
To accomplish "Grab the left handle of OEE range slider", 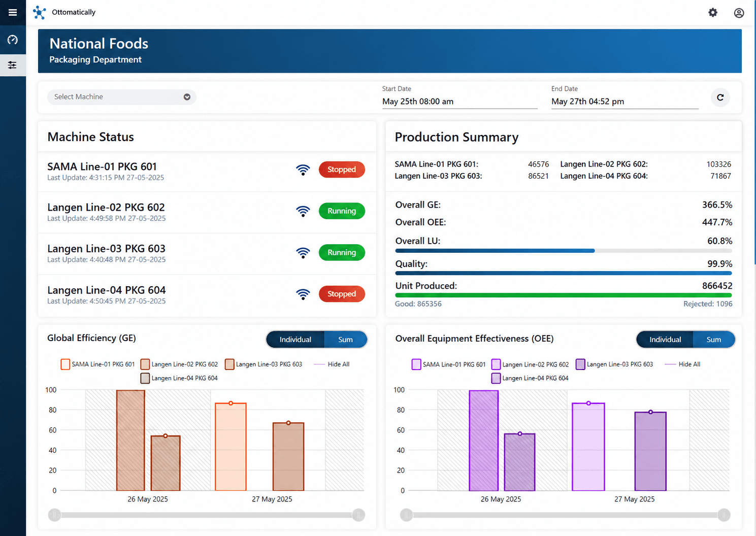I will [x=407, y=515].
